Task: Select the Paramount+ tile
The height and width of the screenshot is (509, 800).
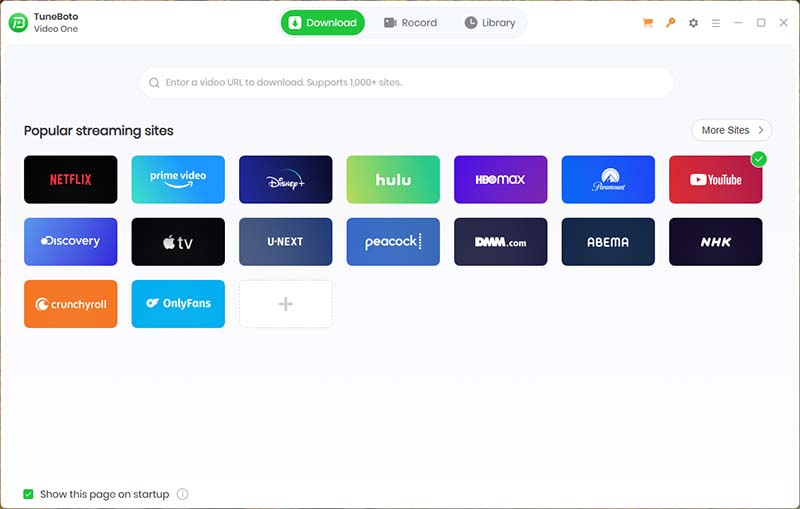Action: point(608,180)
